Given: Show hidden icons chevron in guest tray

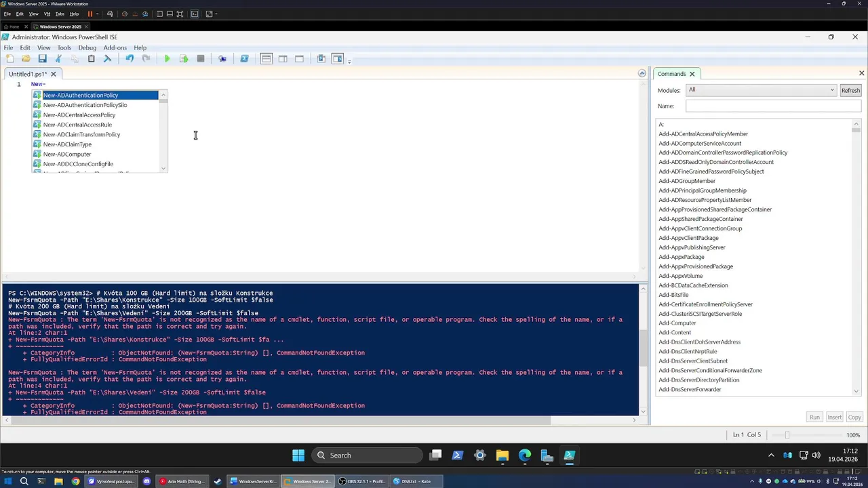Looking at the screenshot, I should point(771,455).
